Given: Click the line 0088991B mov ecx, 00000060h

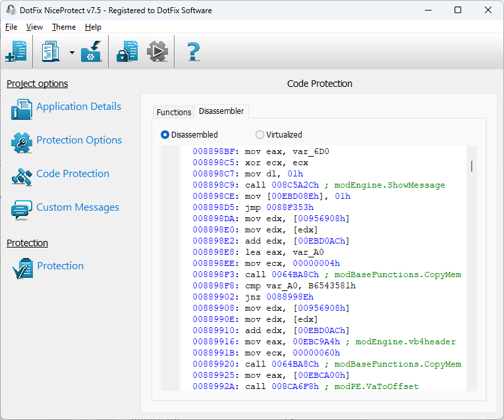Looking at the screenshot, I should click(x=266, y=353).
